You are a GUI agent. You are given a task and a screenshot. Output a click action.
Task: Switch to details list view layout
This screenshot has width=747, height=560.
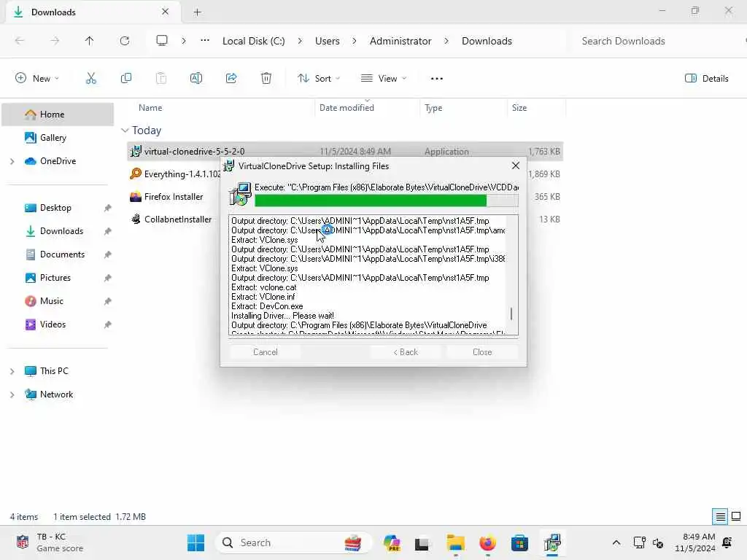pyautogui.click(x=720, y=517)
